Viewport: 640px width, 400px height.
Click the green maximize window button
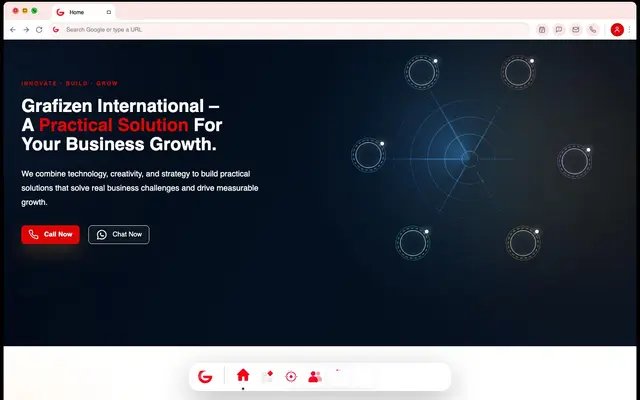tap(34, 11)
